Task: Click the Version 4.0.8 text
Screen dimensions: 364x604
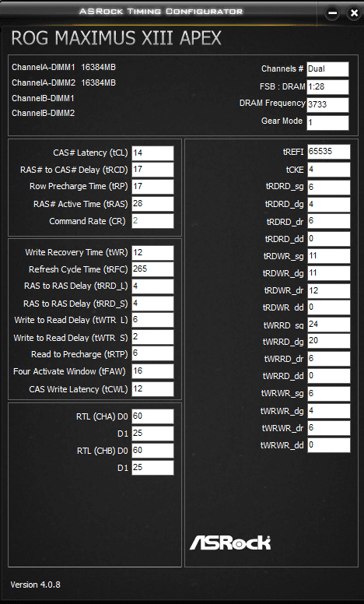Action: (x=36, y=585)
